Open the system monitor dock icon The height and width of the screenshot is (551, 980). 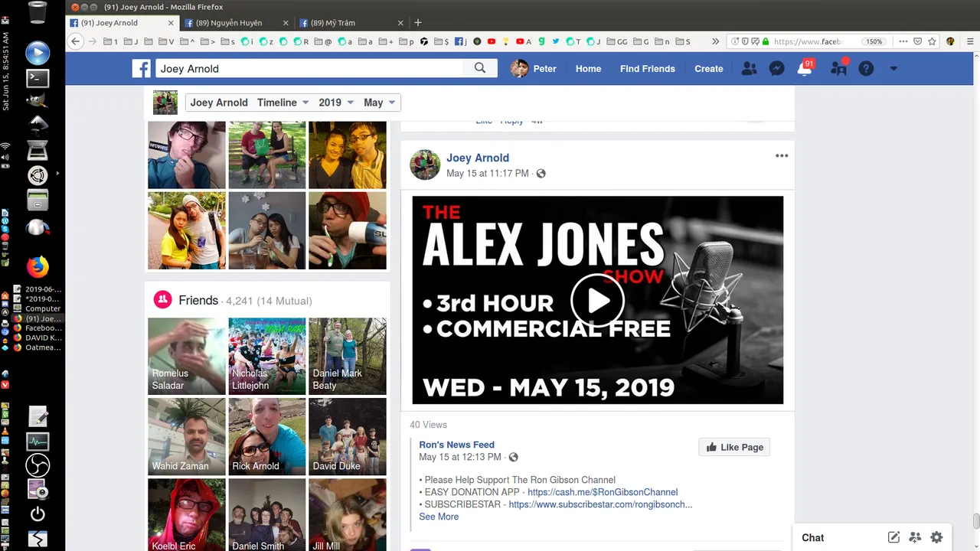pyautogui.click(x=38, y=442)
